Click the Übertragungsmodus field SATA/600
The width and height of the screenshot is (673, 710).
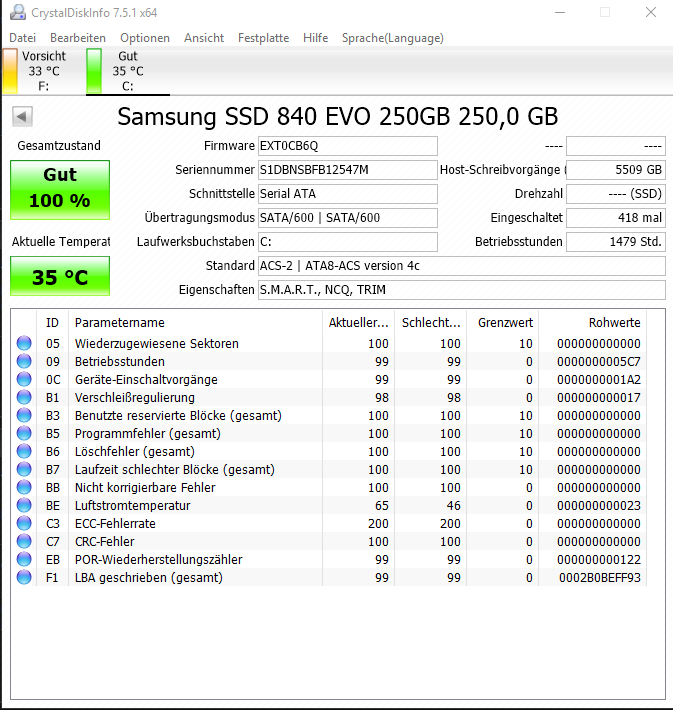click(348, 218)
